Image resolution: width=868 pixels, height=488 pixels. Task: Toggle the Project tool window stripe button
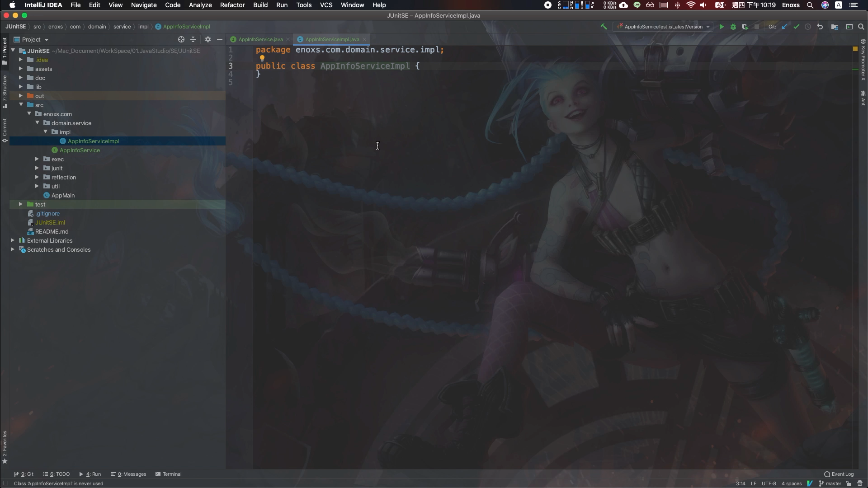point(5,51)
